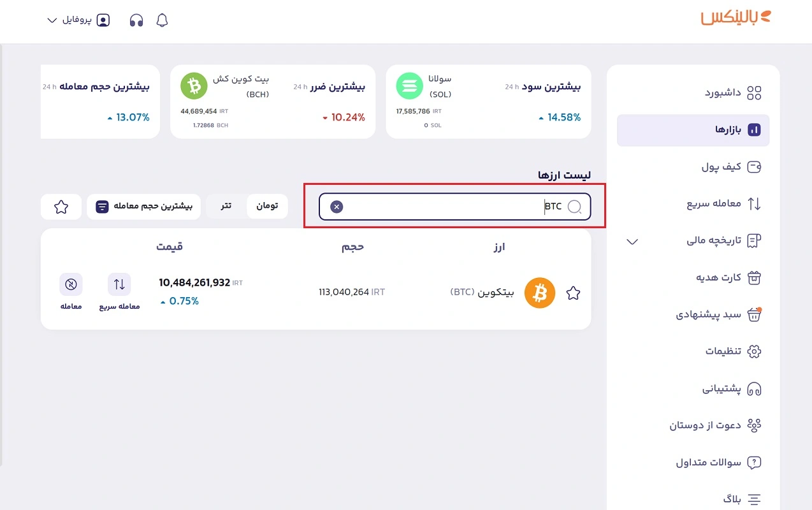This screenshot has height=510, width=812.
Task: Open the پروفایل dropdown menu
Action: (78, 20)
